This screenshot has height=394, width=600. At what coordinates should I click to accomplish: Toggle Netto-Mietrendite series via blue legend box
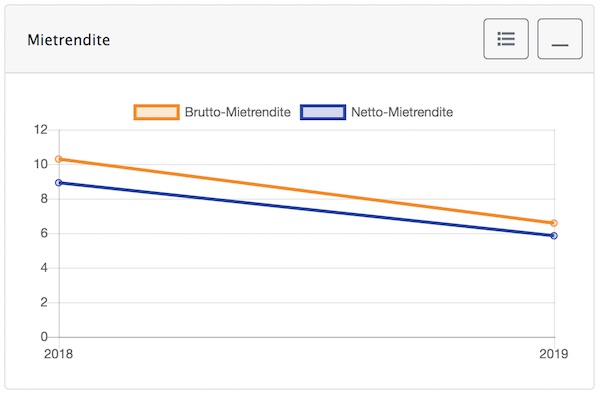point(323,112)
